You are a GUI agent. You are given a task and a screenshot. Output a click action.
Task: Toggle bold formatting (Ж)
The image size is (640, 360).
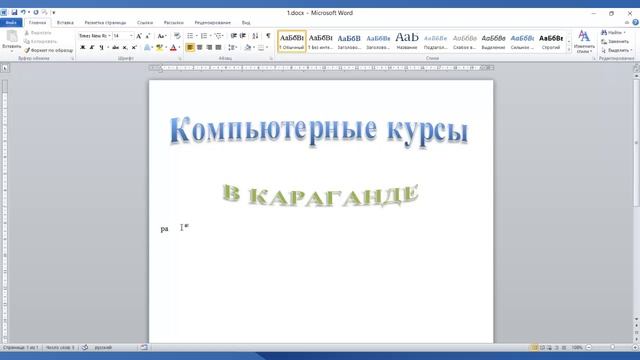pyautogui.click(x=82, y=48)
